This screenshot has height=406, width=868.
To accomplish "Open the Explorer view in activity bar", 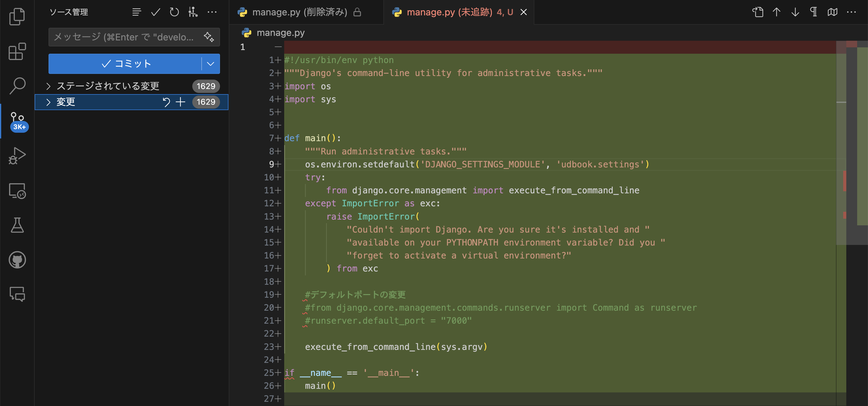I will (17, 16).
